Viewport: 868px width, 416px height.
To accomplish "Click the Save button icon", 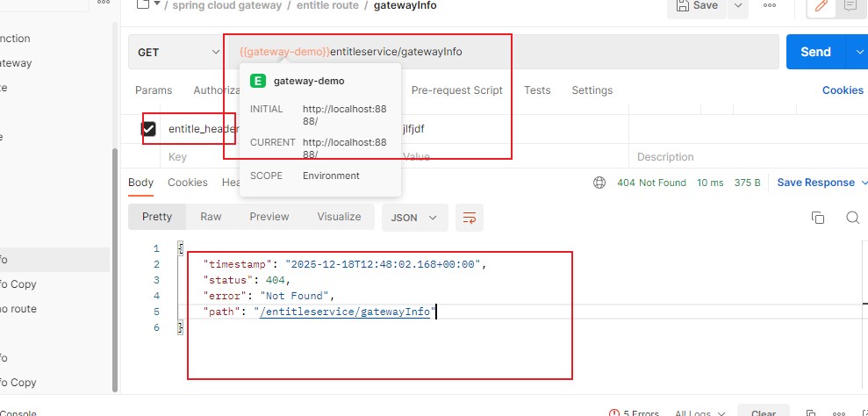I will pos(681,5).
